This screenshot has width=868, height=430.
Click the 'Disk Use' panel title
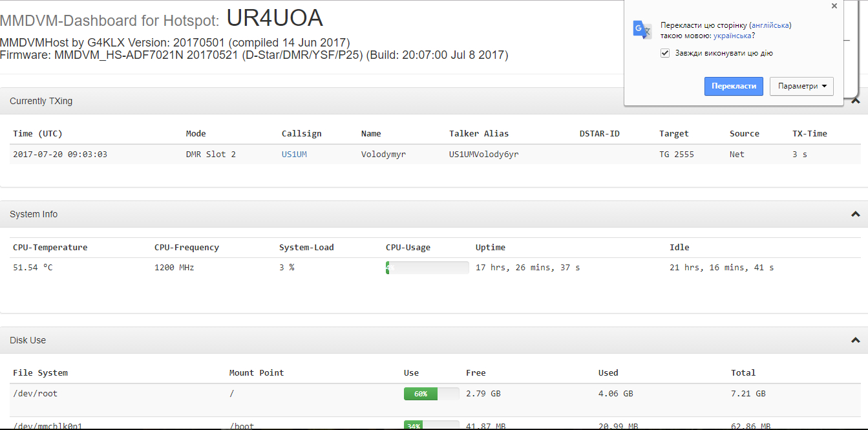tap(28, 340)
